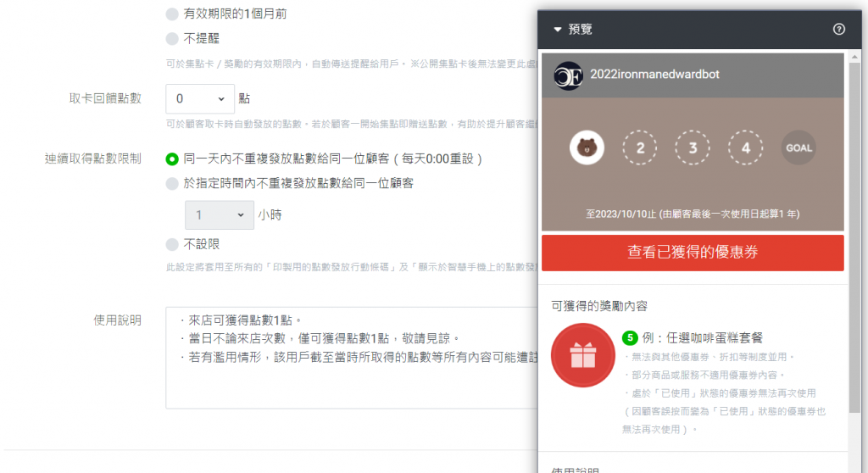This screenshot has width=868, height=473.
Task: Click the 至2023/10/10止 expiry text
Action: click(693, 214)
